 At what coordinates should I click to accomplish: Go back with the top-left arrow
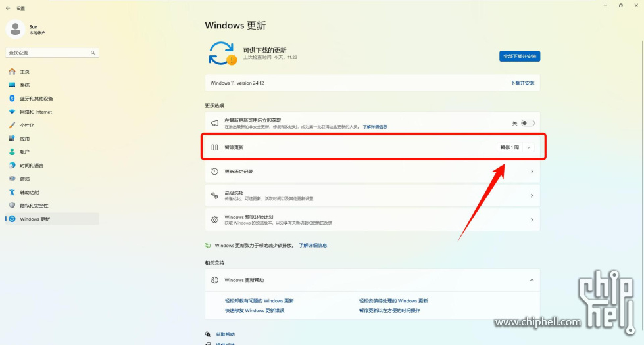point(8,8)
